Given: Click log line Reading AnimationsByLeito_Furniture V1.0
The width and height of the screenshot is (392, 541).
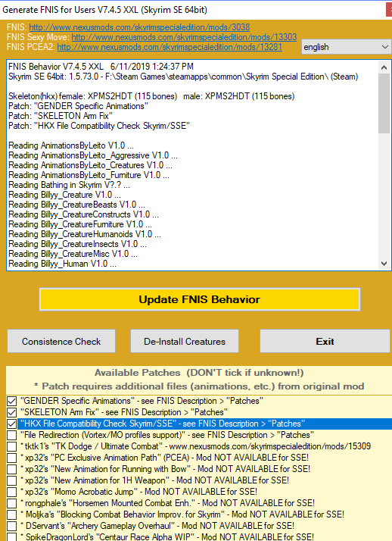Looking at the screenshot, I should click(89, 175).
